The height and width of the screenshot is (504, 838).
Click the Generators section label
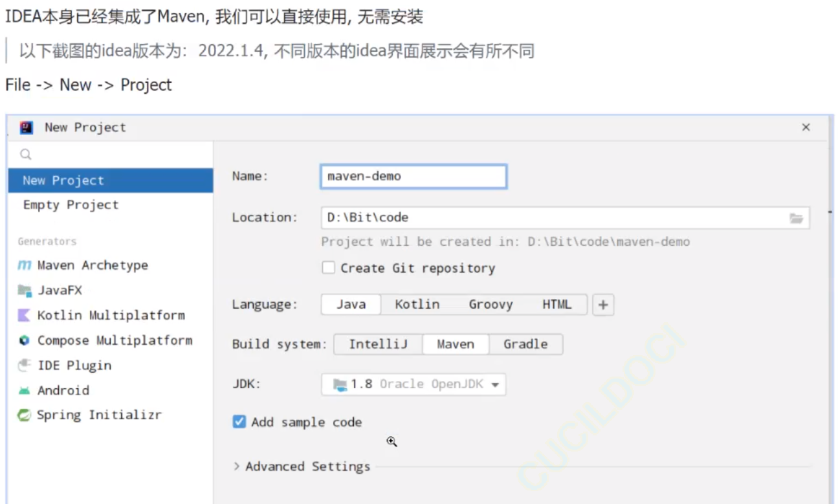(47, 241)
